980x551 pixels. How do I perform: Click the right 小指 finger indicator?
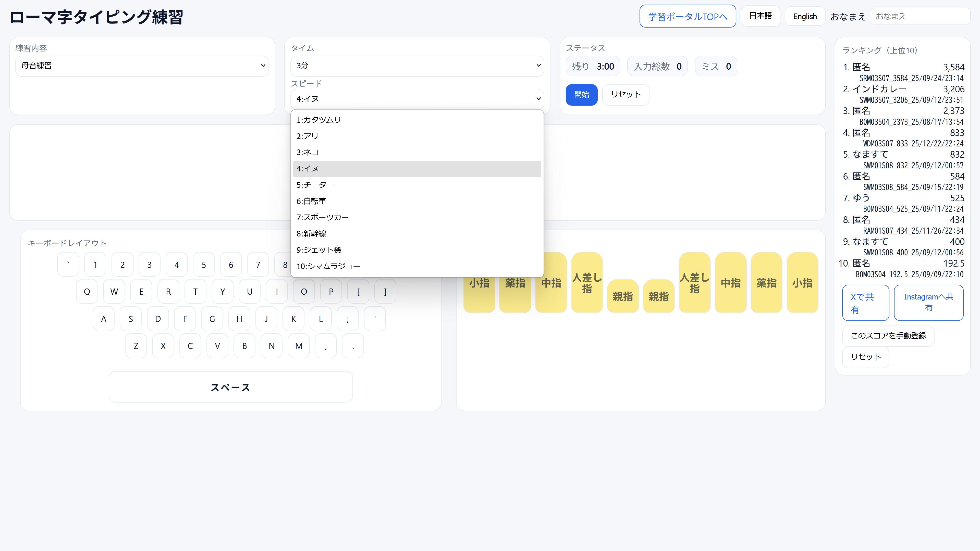point(802,283)
